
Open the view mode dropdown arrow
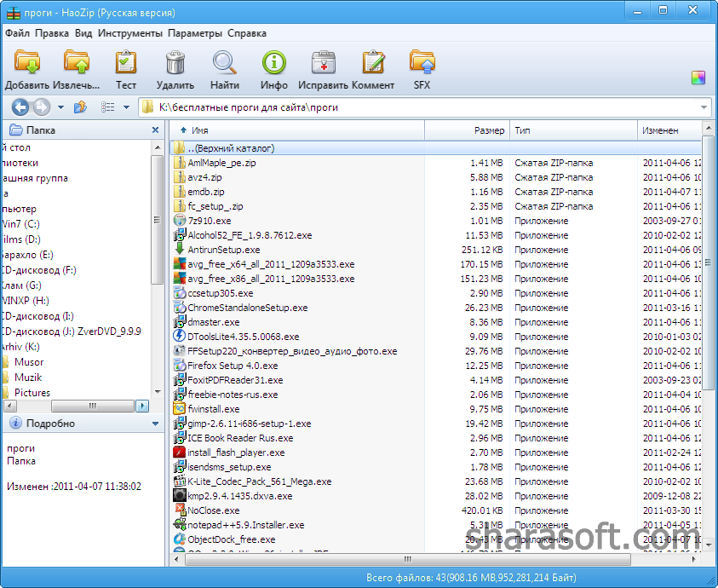(126, 107)
